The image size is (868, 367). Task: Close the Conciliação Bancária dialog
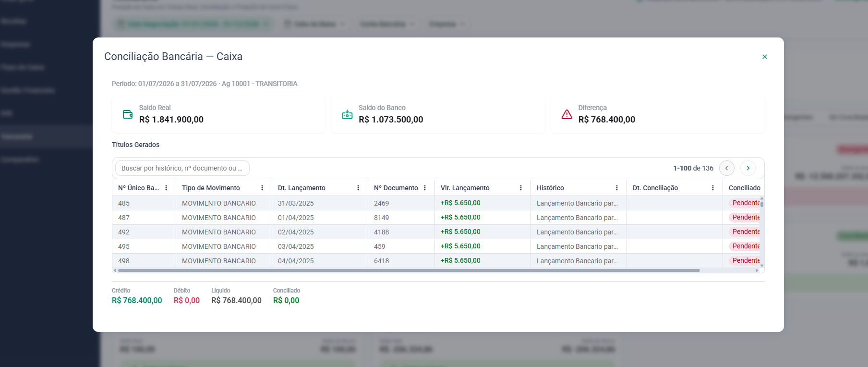765,57
